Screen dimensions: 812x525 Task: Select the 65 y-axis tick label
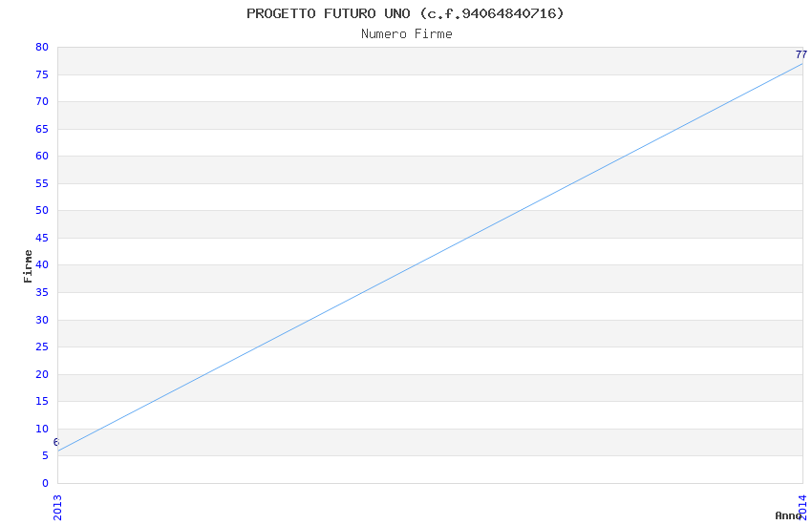coord(42,129)
